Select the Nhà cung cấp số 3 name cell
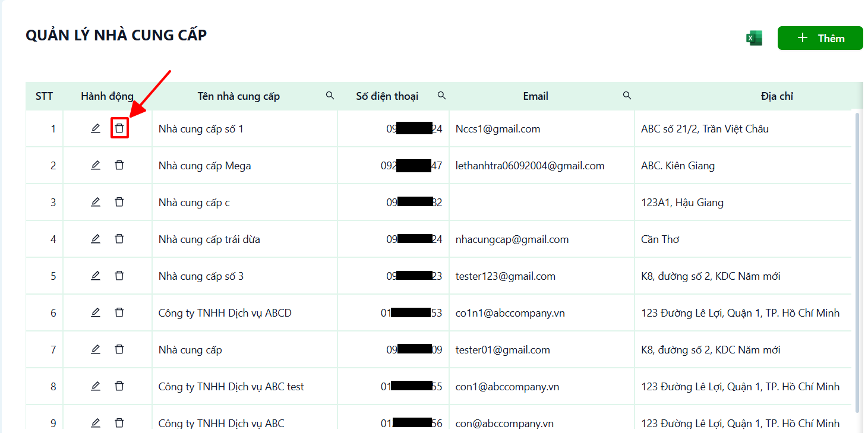This screenshot has height=439, width=868. click(245, 276)
